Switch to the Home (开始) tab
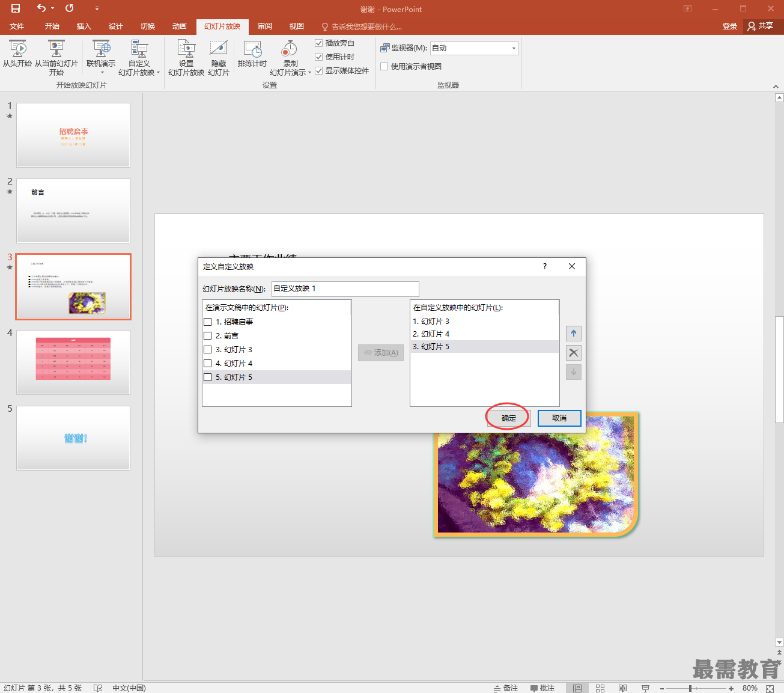Viewport: 784px width, 693px height. pyautogui.click(x=52, y=26)
